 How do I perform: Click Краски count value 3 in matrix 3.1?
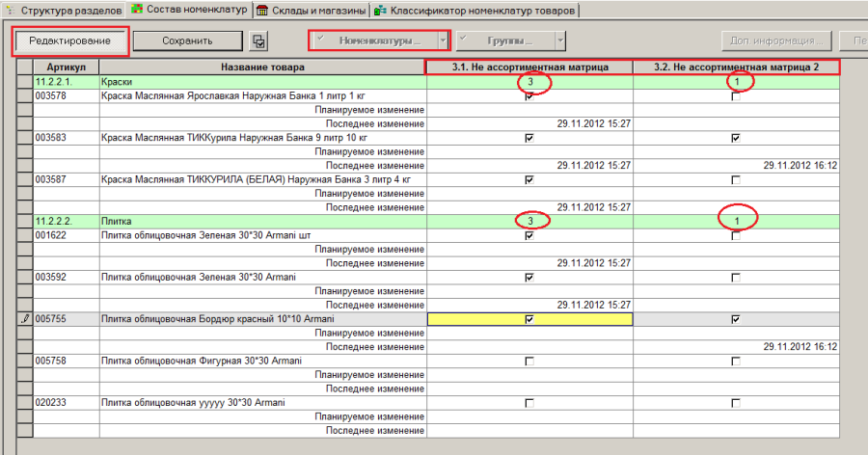point(529,82)
